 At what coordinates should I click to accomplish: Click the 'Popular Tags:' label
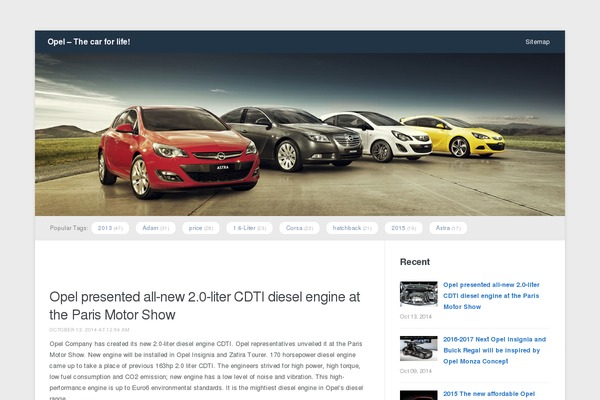(68, 228)
